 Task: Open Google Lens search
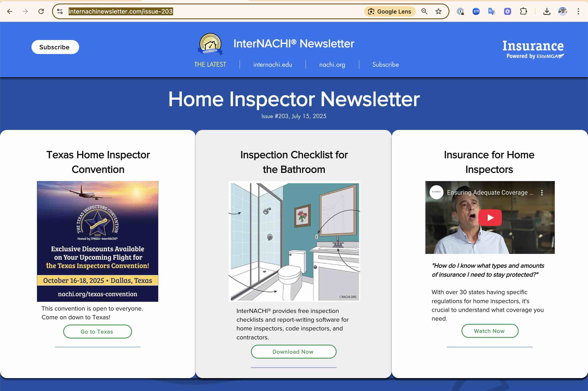390,11
